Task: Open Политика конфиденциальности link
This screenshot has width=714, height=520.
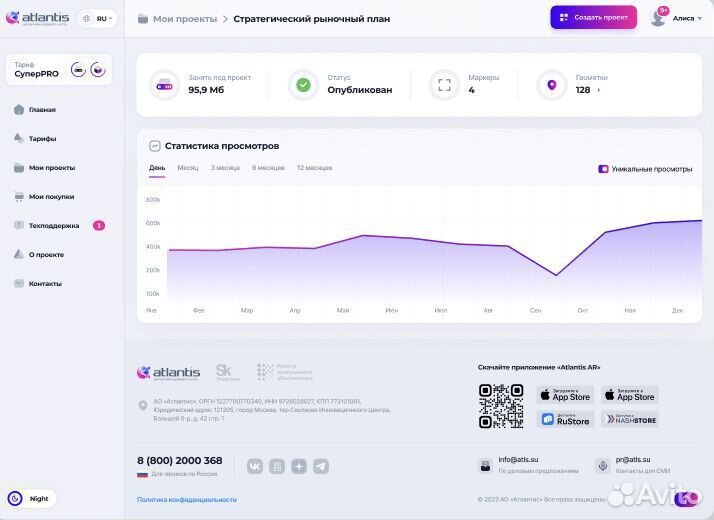Action: (x=187, y=500)
